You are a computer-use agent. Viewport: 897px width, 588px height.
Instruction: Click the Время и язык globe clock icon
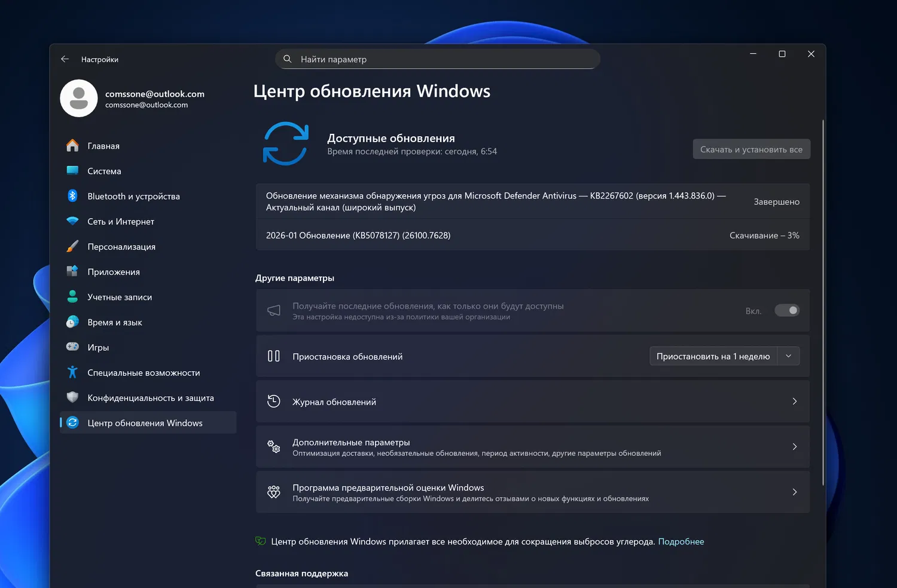[x=72, y=322]
